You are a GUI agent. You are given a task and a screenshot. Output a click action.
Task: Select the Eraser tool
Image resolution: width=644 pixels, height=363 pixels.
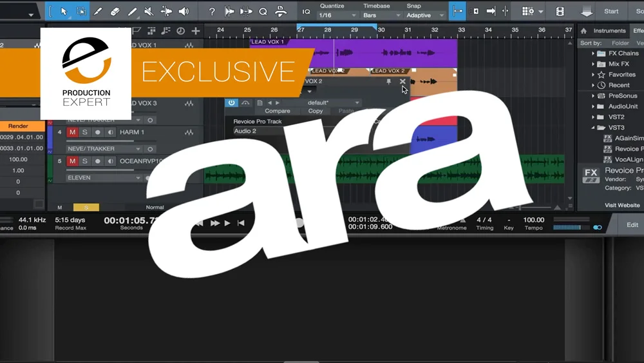tap(115, 12)
